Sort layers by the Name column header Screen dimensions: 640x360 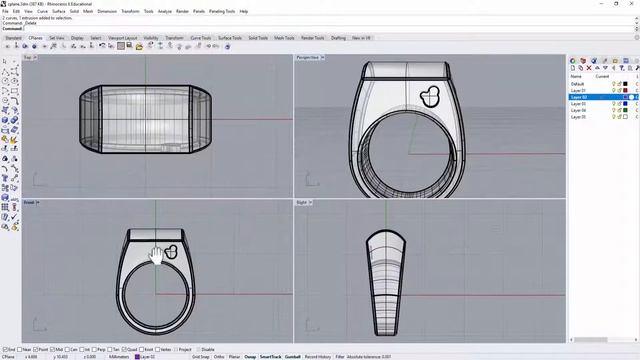pyautogui.click(x=576, y=76)
